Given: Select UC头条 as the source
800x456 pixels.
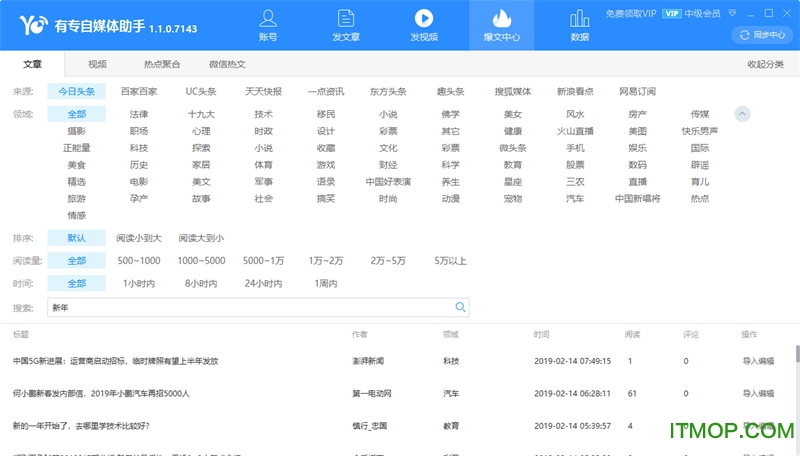Looking at the screenshot, I should pyautogui.click(x=201, y=91).
